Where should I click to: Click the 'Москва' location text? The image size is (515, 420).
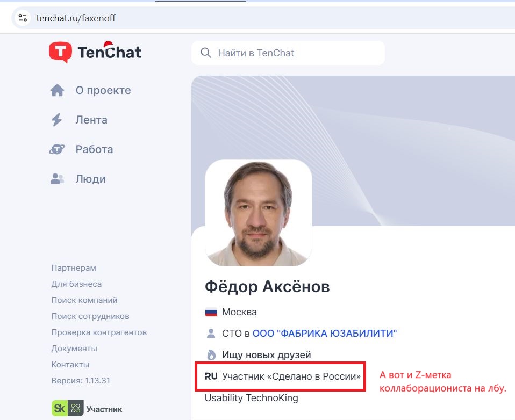tap(239, 312)
